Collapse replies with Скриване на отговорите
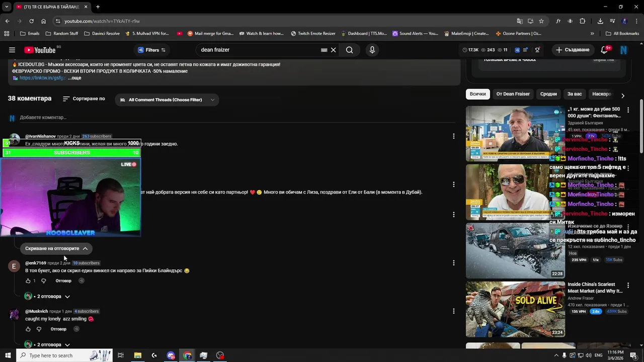This screenshot has height=362, width=644. [x=56, y=248]
